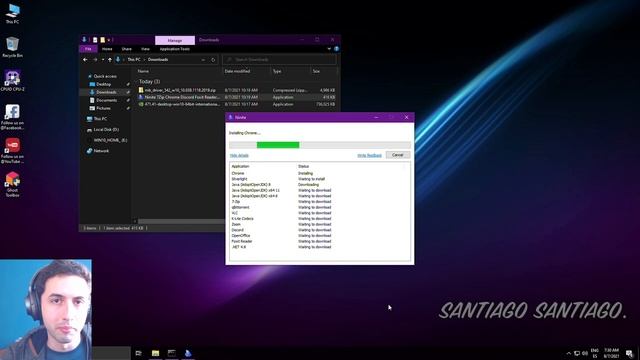Select Network in navigation pane
The width and height of the screenshot is (640, 360).
click(101, 151)
